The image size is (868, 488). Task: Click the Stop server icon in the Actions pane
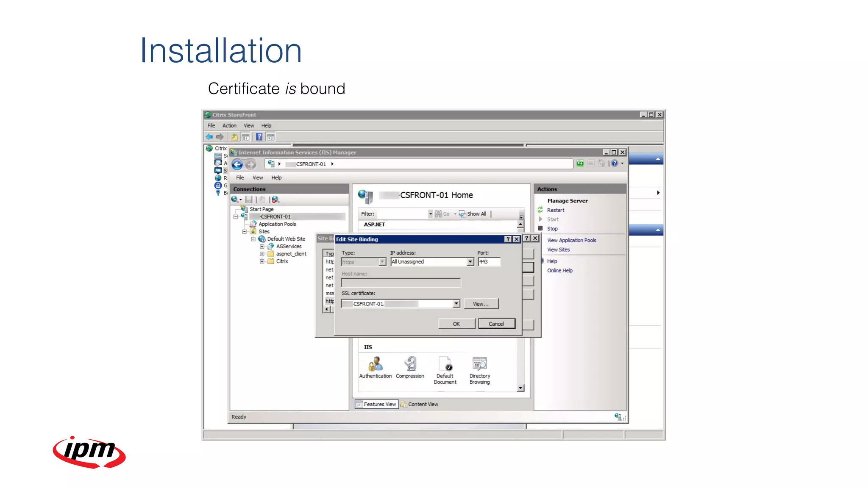[x=540, y=228]
